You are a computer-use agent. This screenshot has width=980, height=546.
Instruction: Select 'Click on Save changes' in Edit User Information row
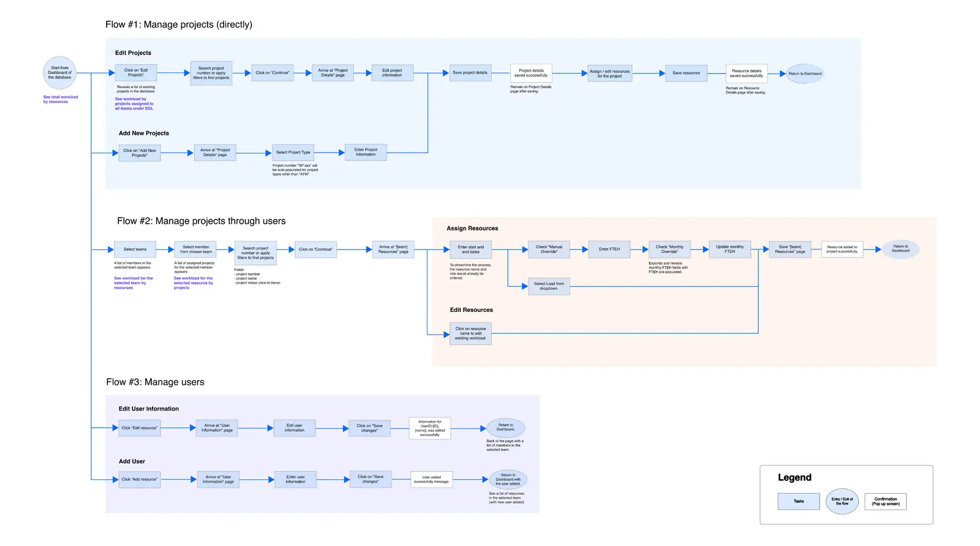[369, 428]
